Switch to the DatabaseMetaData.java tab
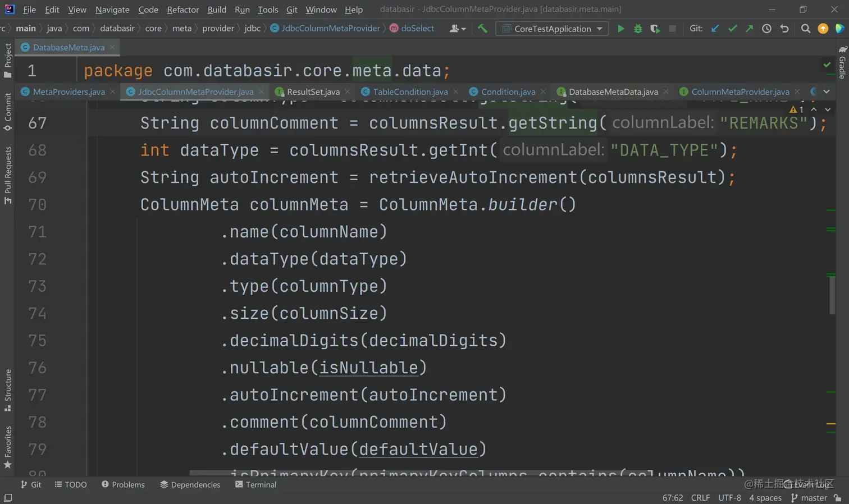The width and height of the screenshot is (849, 504). pyautogui.click(x=613, y=91)
